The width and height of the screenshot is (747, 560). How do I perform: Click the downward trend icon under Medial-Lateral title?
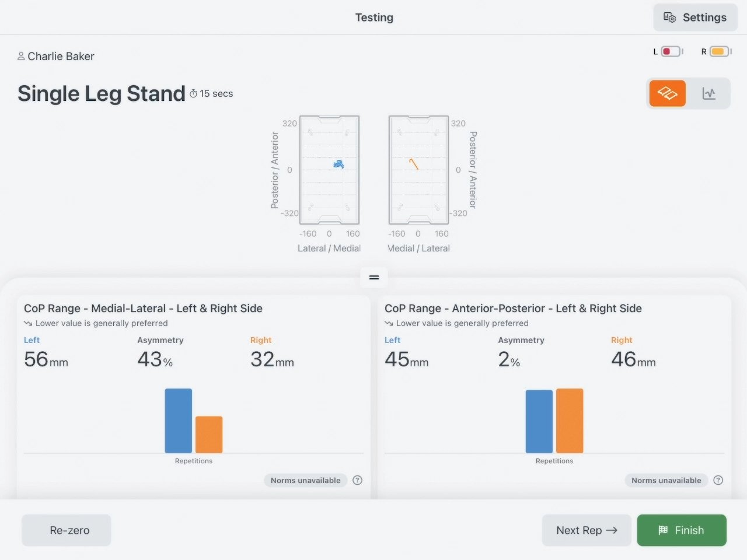coord(28,323)
